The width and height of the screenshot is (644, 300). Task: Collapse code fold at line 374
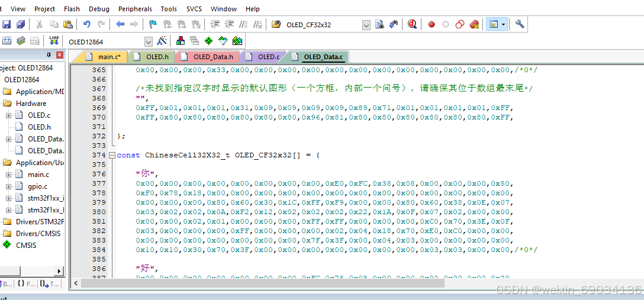coord(112,156)
